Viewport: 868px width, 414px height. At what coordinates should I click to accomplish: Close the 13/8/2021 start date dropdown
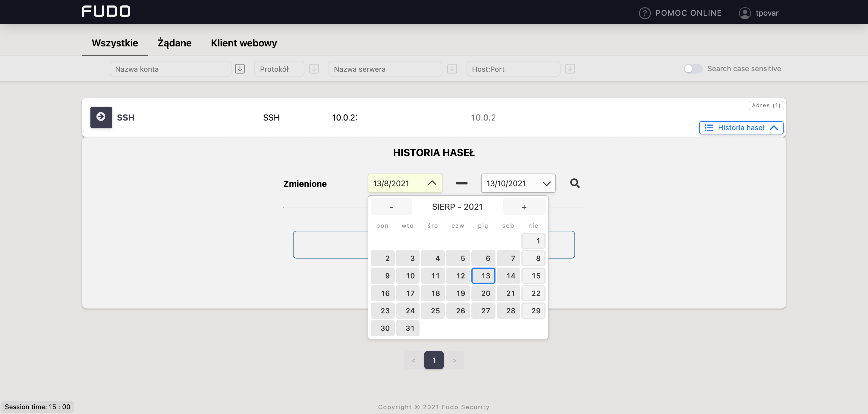click(432, 183)
